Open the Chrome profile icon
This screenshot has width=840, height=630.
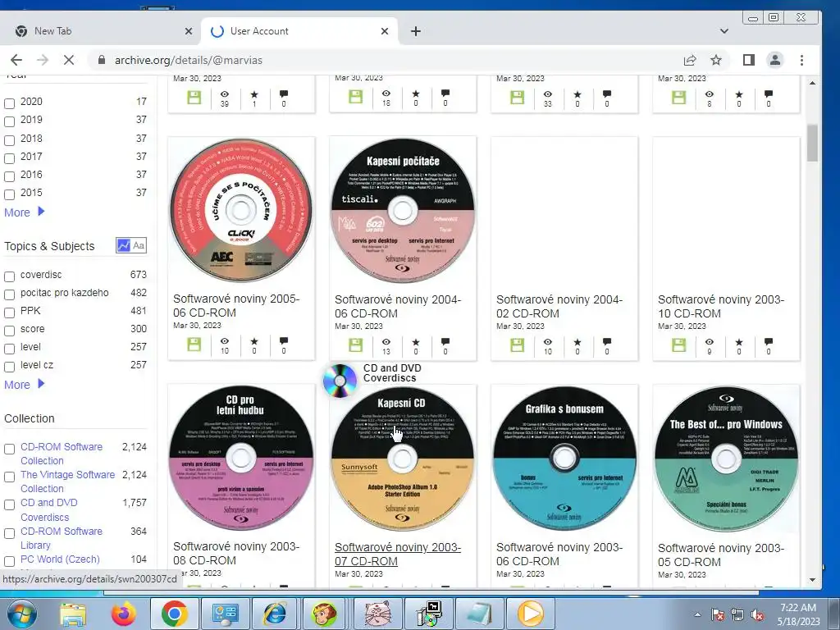tap(775, 60)
